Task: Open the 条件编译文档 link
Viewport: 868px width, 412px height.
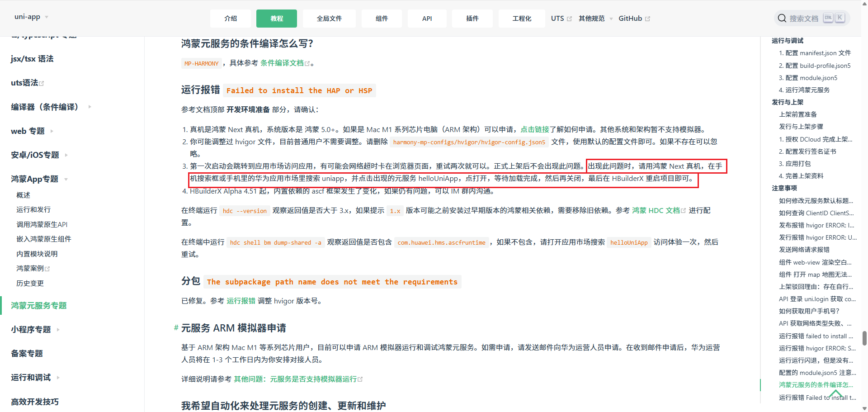Action: [x=285, y=63]
